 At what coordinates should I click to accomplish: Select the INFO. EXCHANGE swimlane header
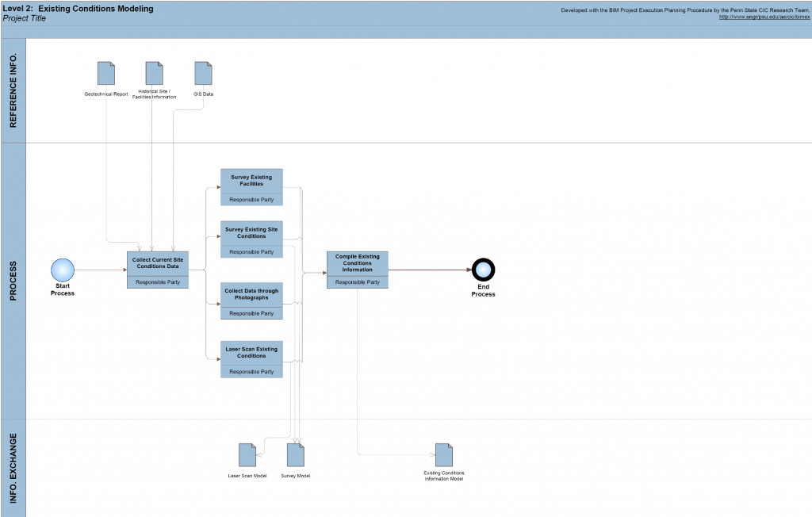tap(13, 468)
